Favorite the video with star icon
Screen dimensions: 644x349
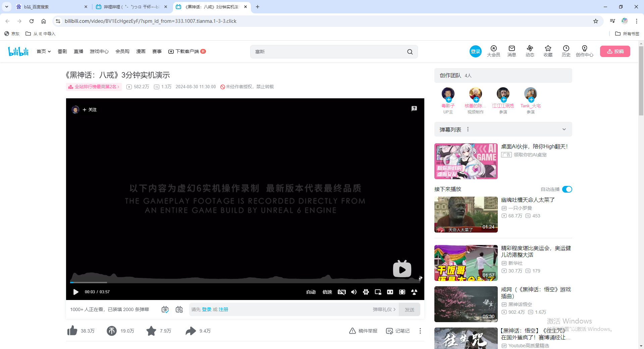[x=151, y=331]
